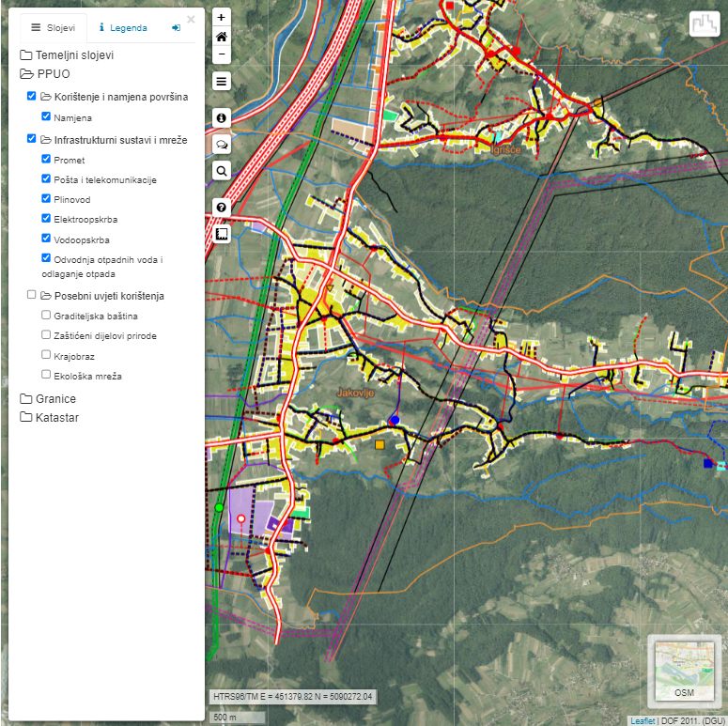The image size is (728, 726).
Task: Select the Slojevi tab
Action: [x=53, y=28]
